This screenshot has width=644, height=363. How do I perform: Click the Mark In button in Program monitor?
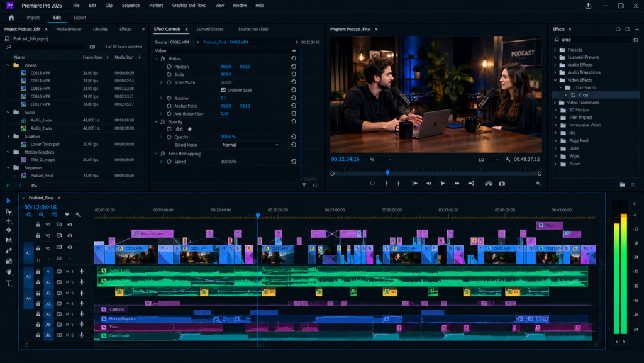tap(387, 184)
